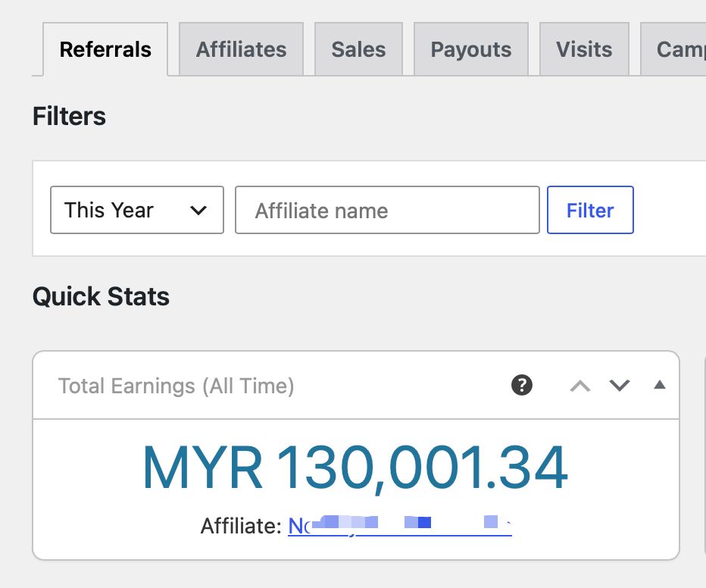706x588 pixels.
Task: Switch to the Affiliates tab
Action: [x=242, y=49]
